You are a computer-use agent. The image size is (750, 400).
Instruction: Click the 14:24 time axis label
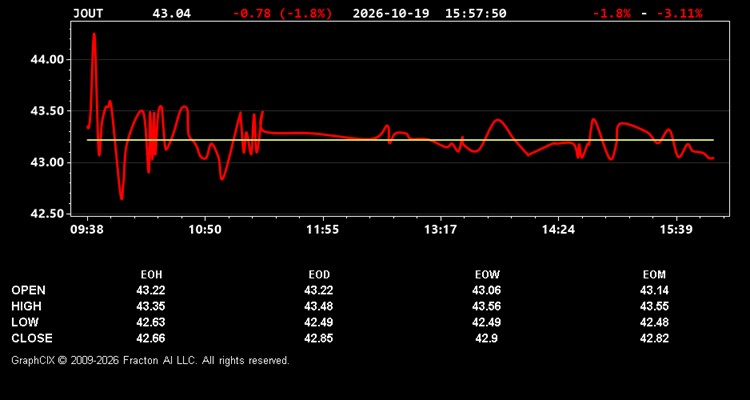tap(558, 230)
